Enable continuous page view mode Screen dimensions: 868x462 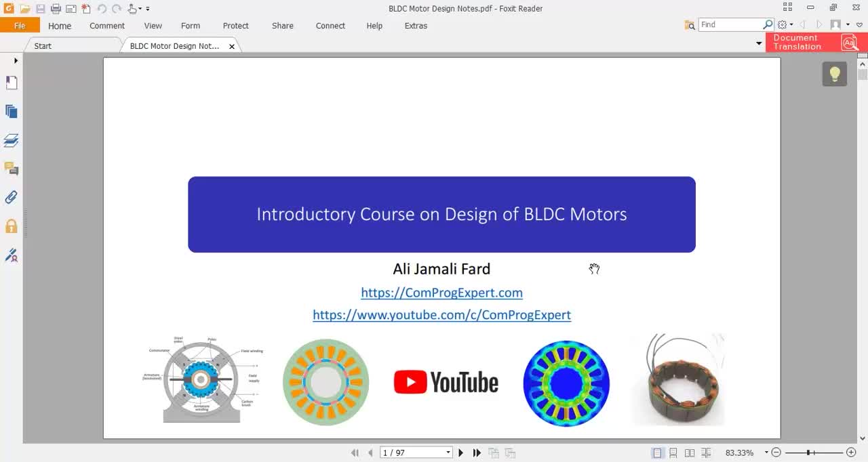pyautogui.click(x=673, y=453)
